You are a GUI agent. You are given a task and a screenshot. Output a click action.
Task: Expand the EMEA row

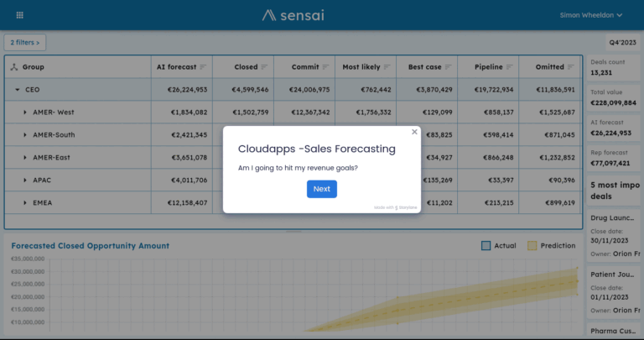pyautogui.click(x=25, y=202)
